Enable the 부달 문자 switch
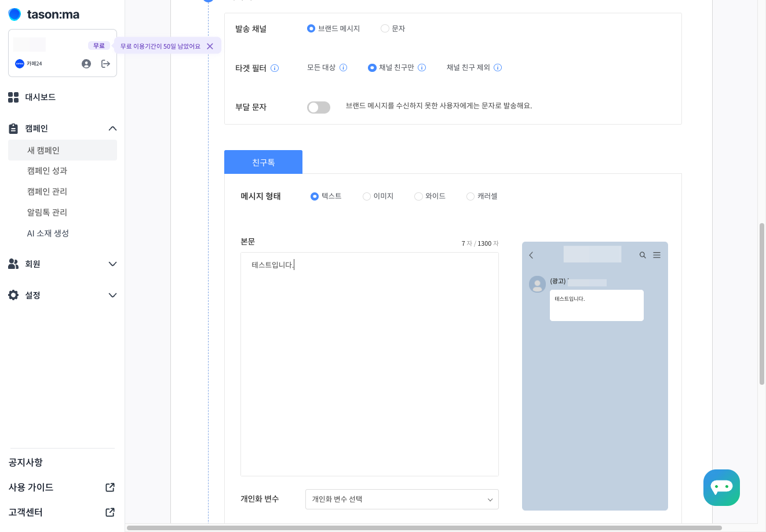The height and width of the screenshot is (532, 766). [x=319, y=107]
